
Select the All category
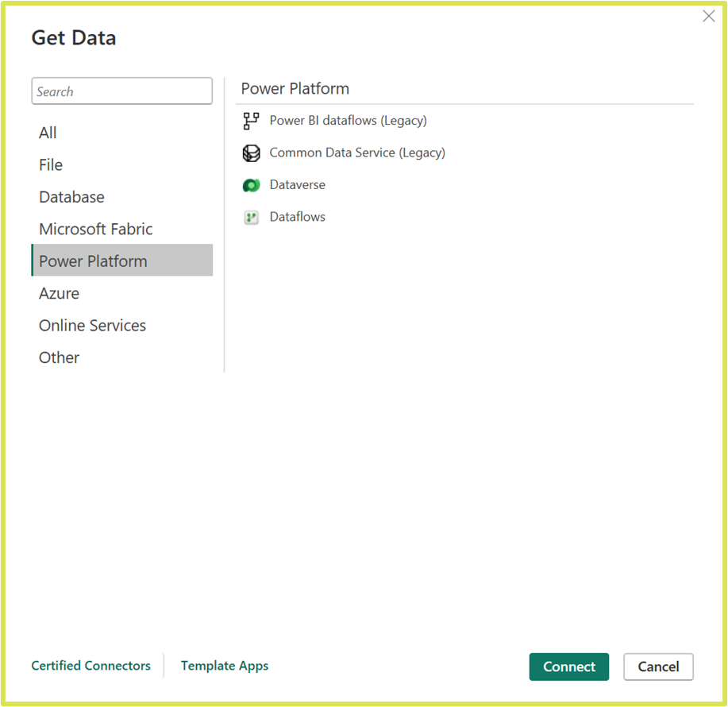121,133
